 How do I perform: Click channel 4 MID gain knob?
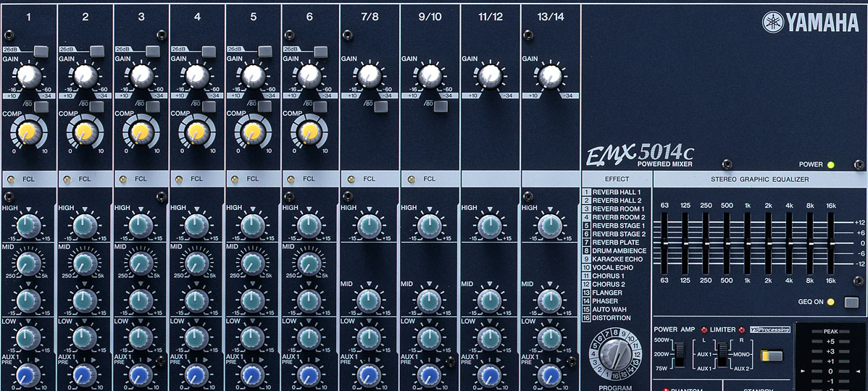point(196,301)
